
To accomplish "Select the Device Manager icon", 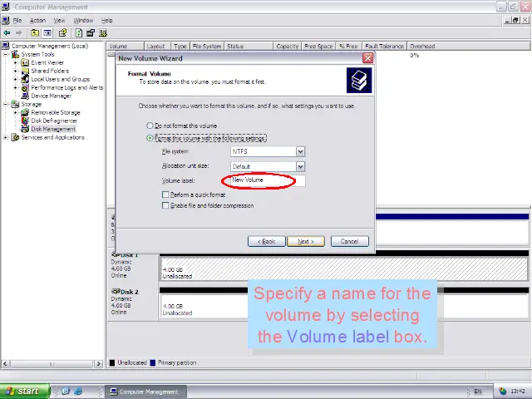I will coord(25,96).
